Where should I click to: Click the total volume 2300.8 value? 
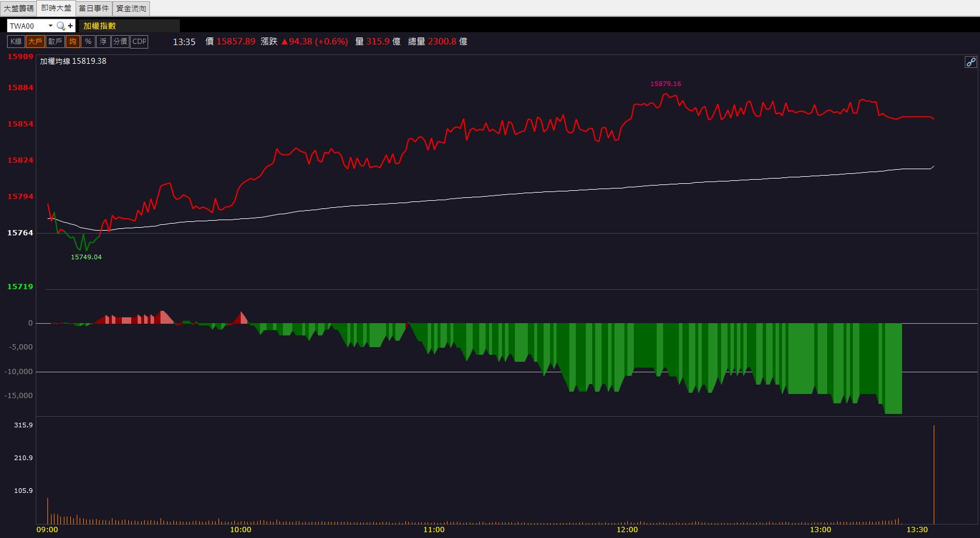coord(442,42)
